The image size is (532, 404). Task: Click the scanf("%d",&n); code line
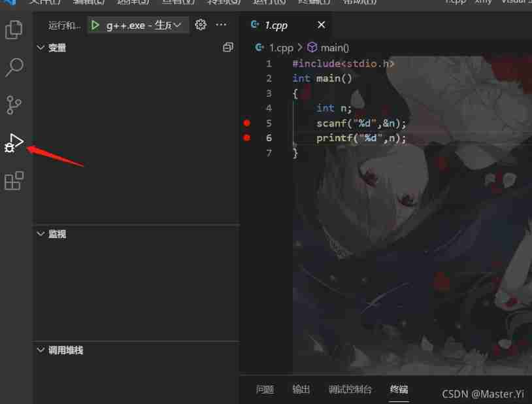point(361,123)
